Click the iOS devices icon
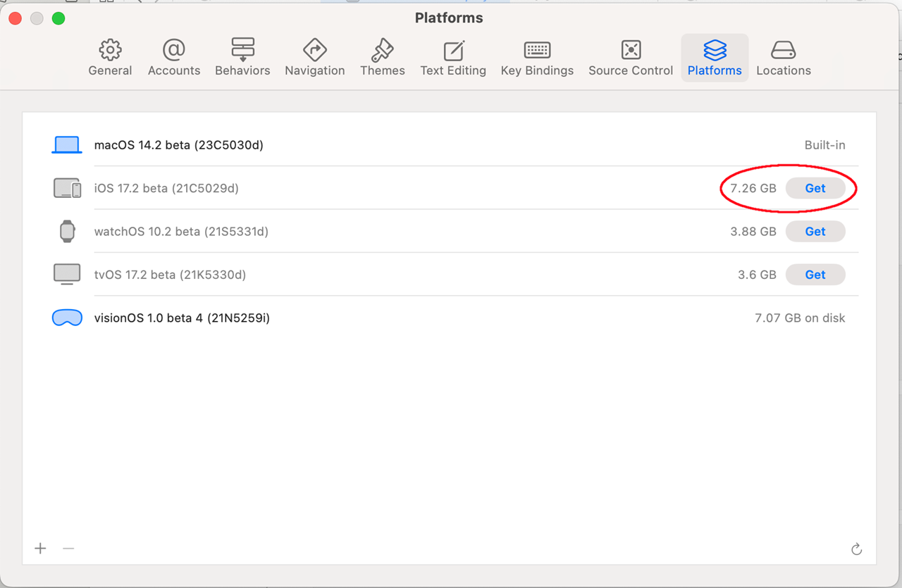 pyautogui.click(x=67, y=188)
